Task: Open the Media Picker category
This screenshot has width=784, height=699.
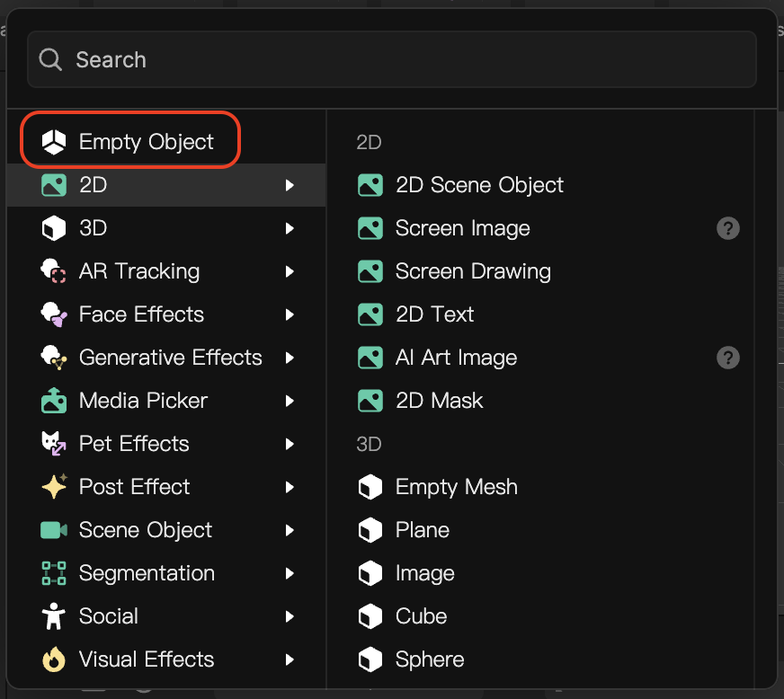Action: pyautogui.click(x=166, y=401)
